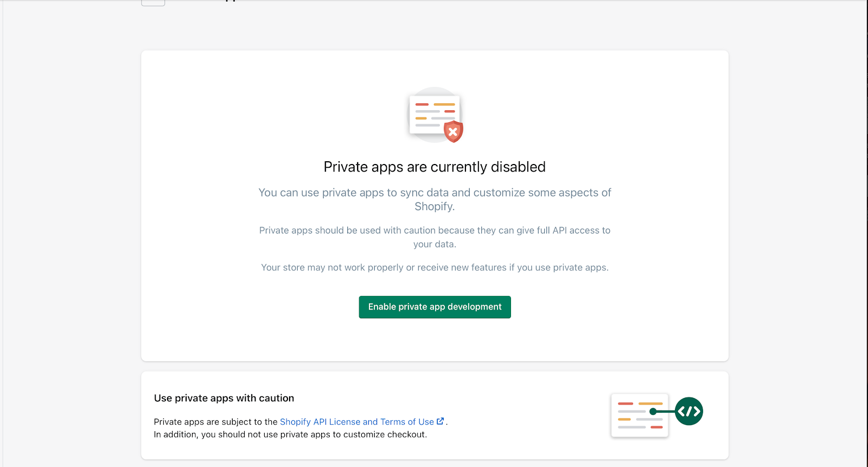868x467 pixels.
Task: Click the full API access caution paragraph
Action: [435, 230]
